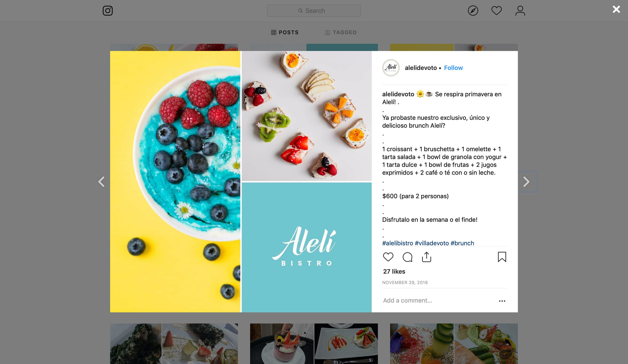Open the profile person icon
This screenshot has width=628, height=364.
[520, 11]
